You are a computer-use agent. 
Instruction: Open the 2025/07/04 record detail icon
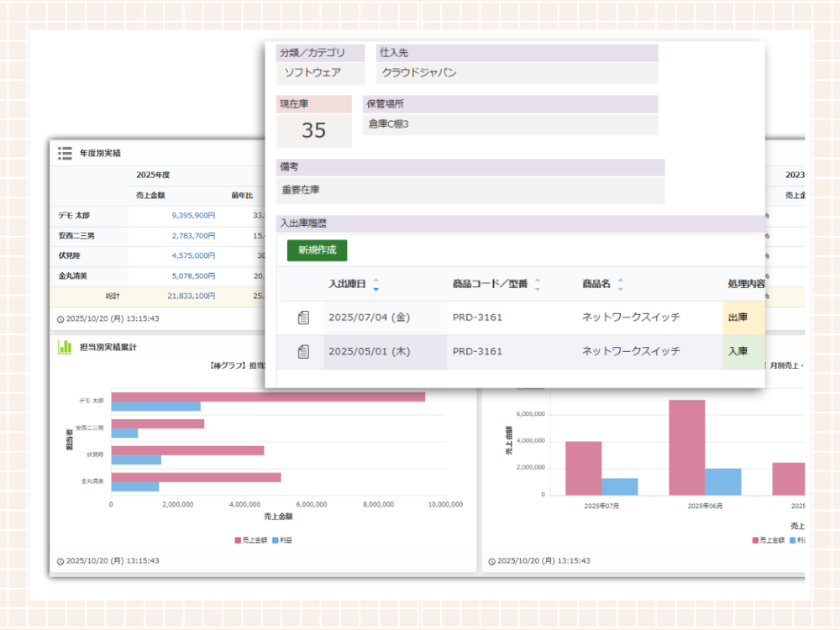click(303, 318)
